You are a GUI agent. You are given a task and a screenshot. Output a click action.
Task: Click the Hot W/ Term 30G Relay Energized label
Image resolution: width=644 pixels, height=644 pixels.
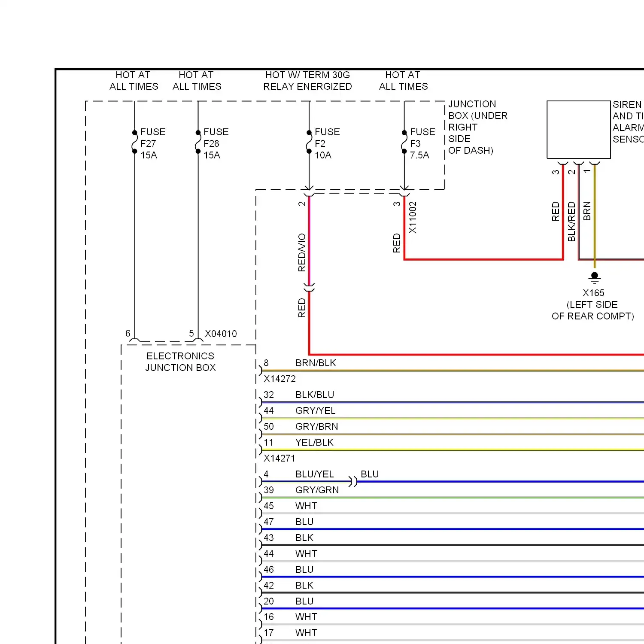[x=307, y=81]
